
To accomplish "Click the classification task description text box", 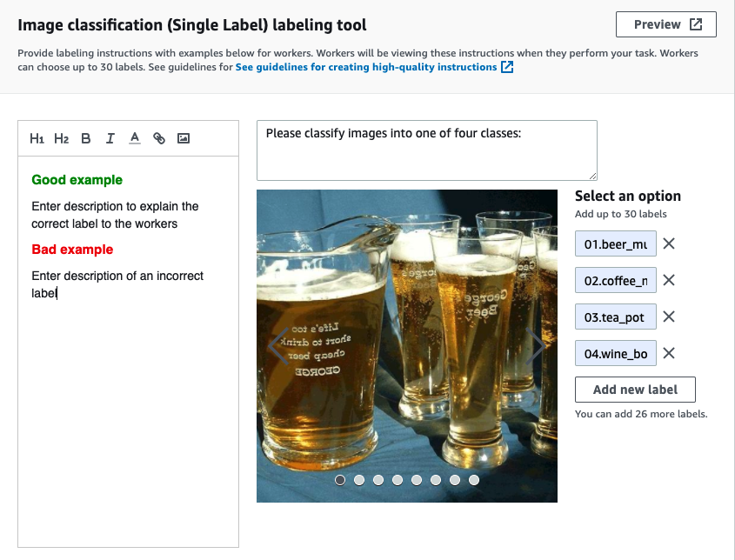I will [x=426, y=150].
